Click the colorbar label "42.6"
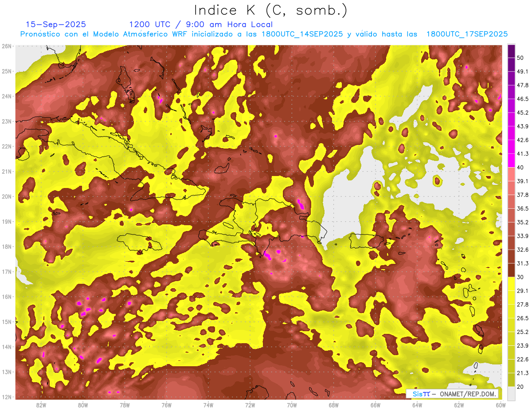The width and height of the screenshot is (532, 411). 522,140
